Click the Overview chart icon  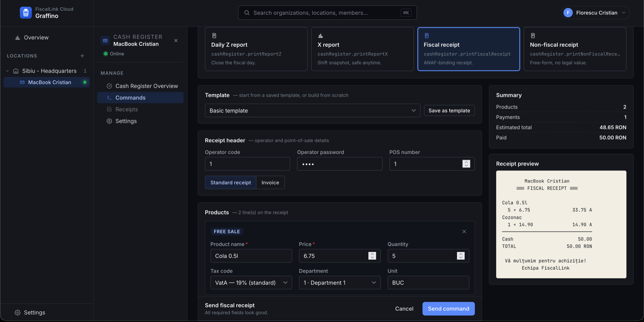pos(17,37)
